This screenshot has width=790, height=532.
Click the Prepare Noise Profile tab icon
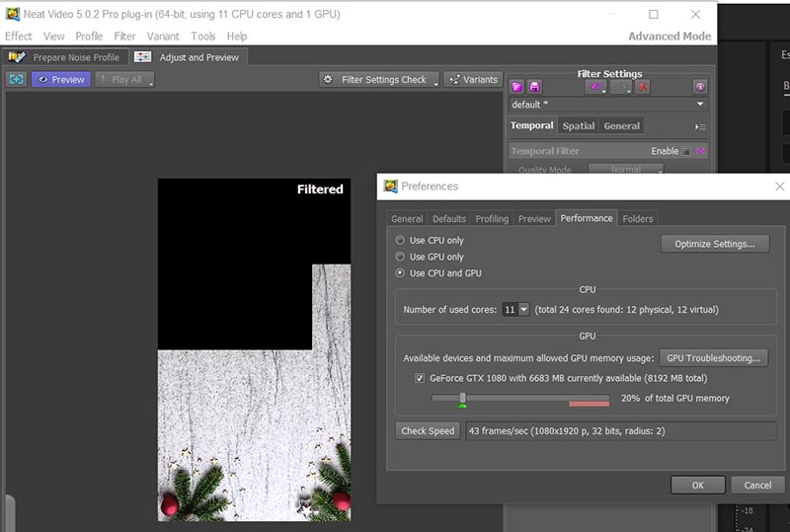click(x=16, y=57)
